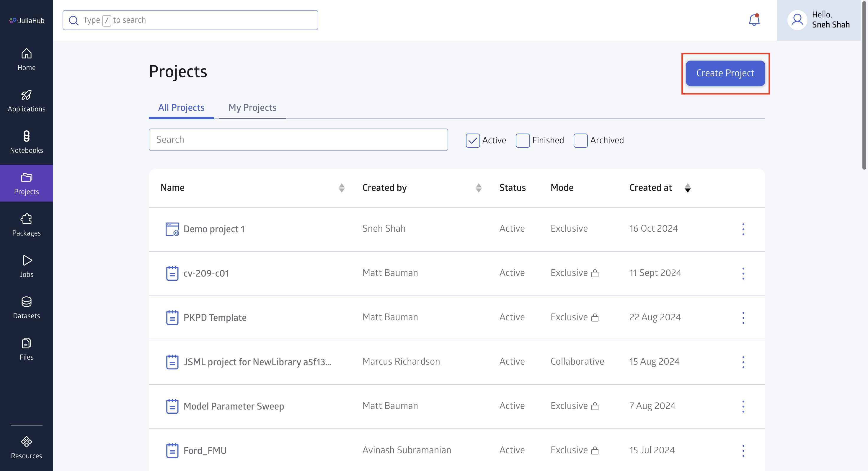Screen dimensions: 868x471
Task: Sort projects by Created at column
Action: click(687, 188)
